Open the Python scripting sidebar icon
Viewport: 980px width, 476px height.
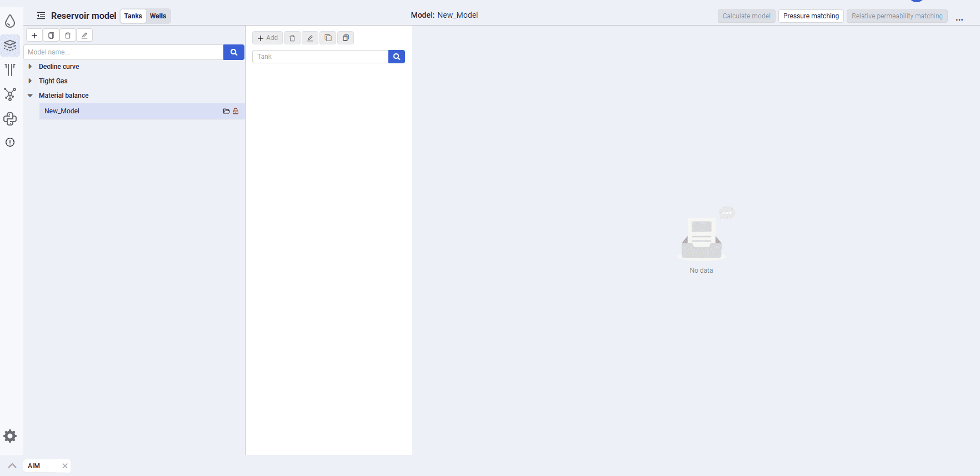(x=10, y=118)
